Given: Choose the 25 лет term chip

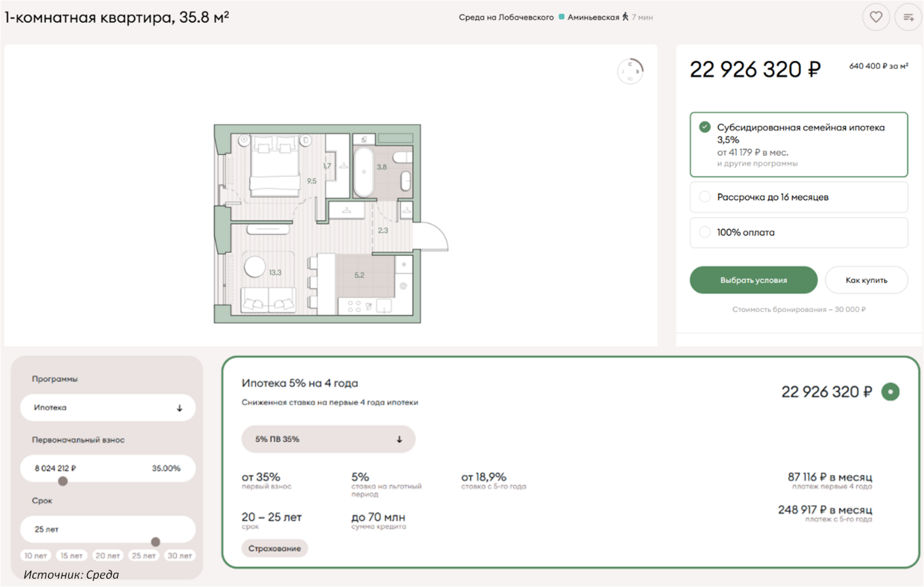Looking at the screenshot, I should [144, 556].
